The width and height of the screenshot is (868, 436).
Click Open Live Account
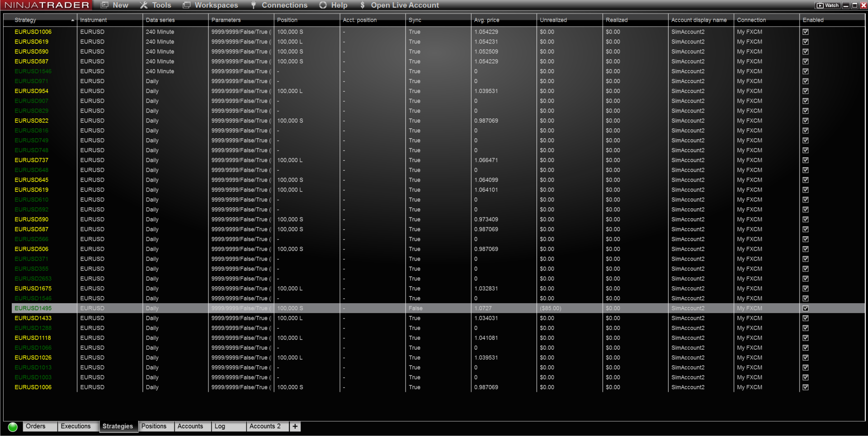pos(400,5)
